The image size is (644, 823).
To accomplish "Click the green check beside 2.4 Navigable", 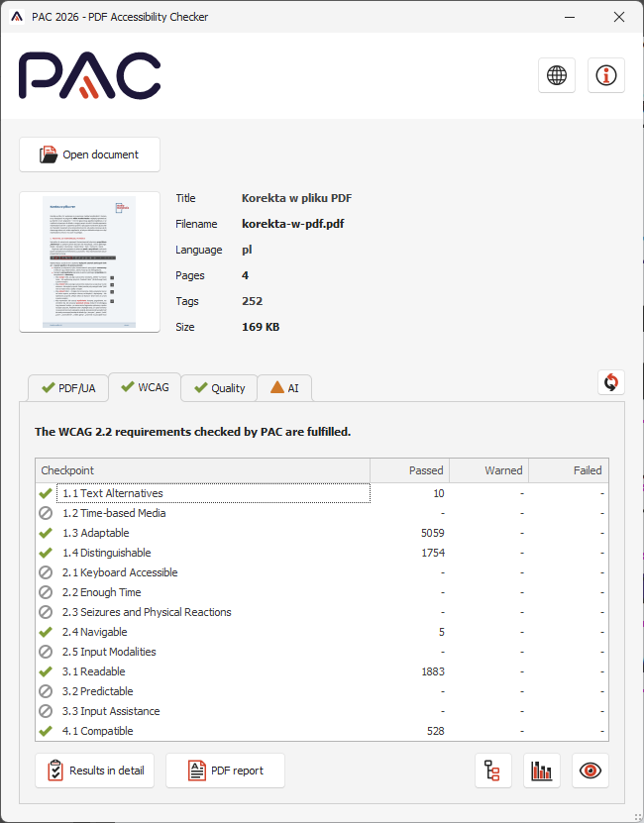I will (46, 632).
